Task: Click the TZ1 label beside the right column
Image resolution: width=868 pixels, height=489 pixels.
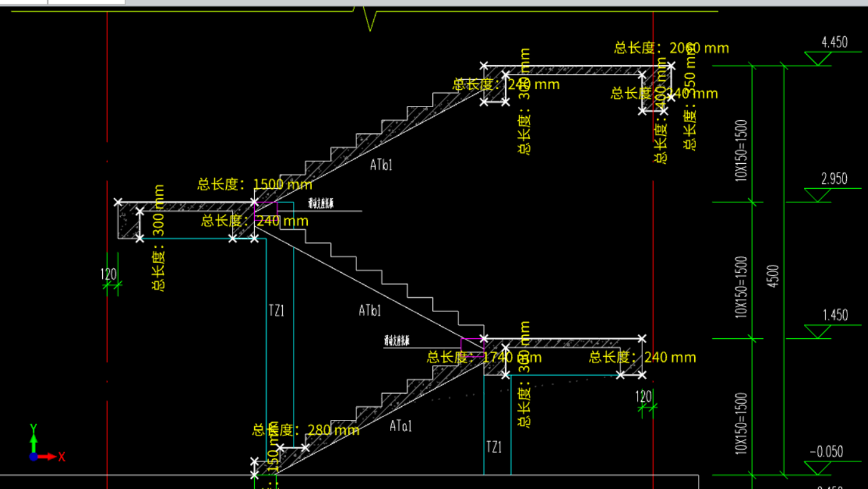Action: click(494, 447)
